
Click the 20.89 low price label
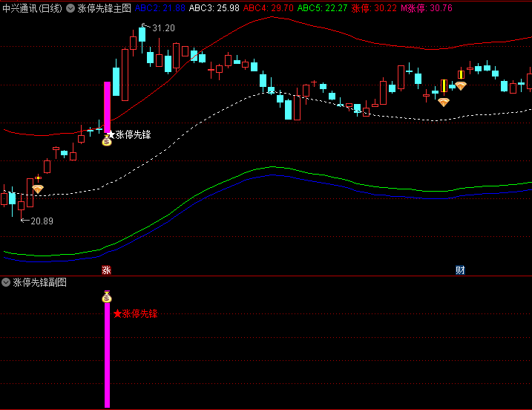tap(42, 221)
